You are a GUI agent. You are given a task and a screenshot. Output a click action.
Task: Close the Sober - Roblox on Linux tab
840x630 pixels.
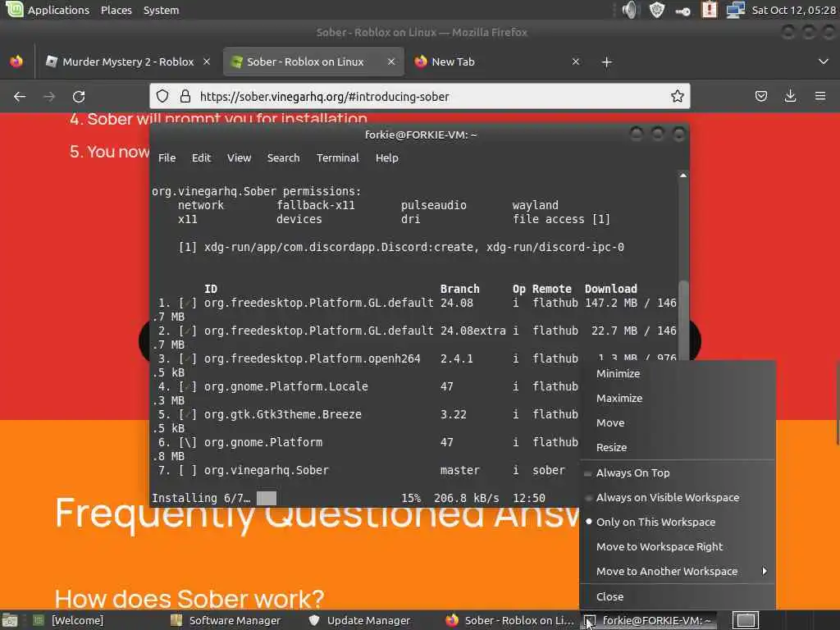[x=391, y=62]
